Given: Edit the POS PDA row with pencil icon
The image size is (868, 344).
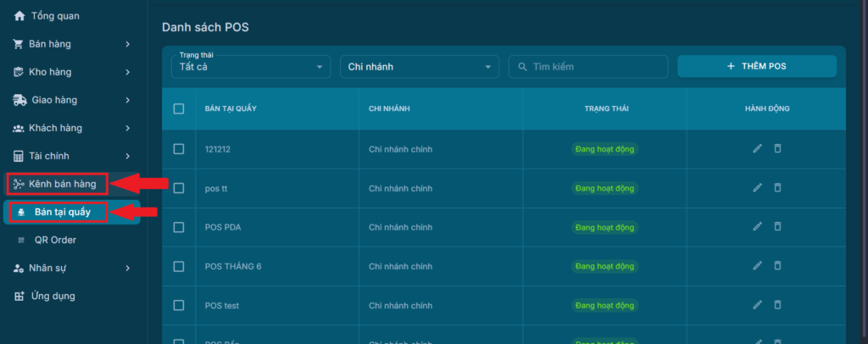Looking at the screenshot, I should tap(757, 227).
